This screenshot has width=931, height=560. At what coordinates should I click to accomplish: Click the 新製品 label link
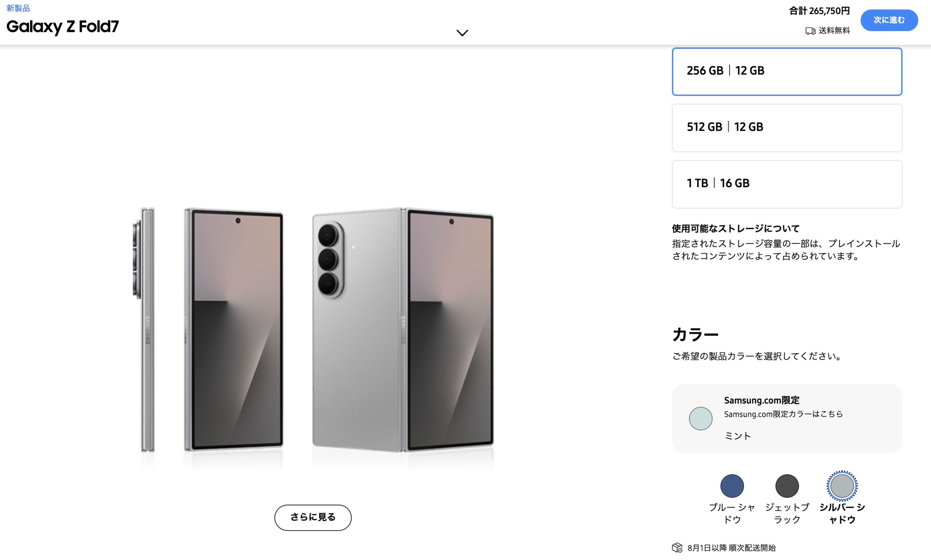point(18,8)
